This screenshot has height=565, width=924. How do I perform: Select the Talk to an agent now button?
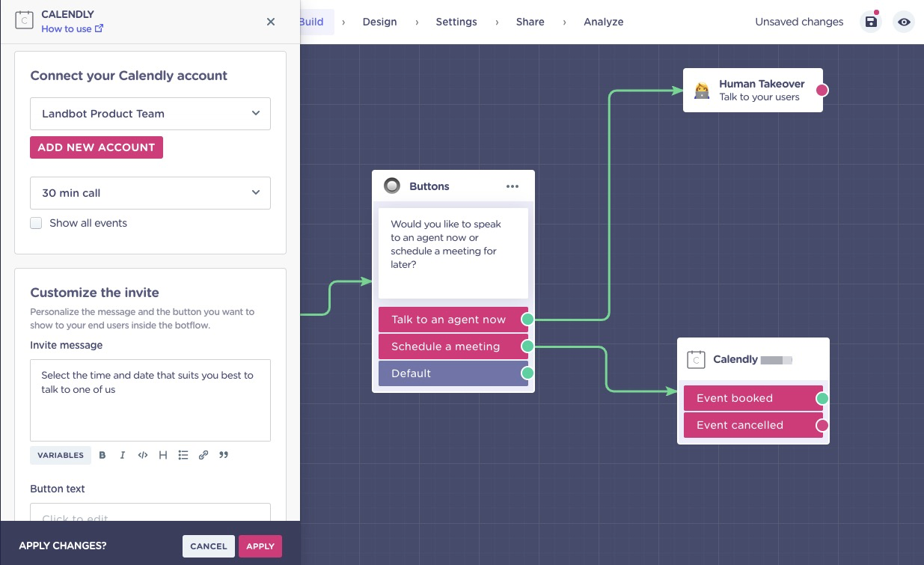click(453, 320)
